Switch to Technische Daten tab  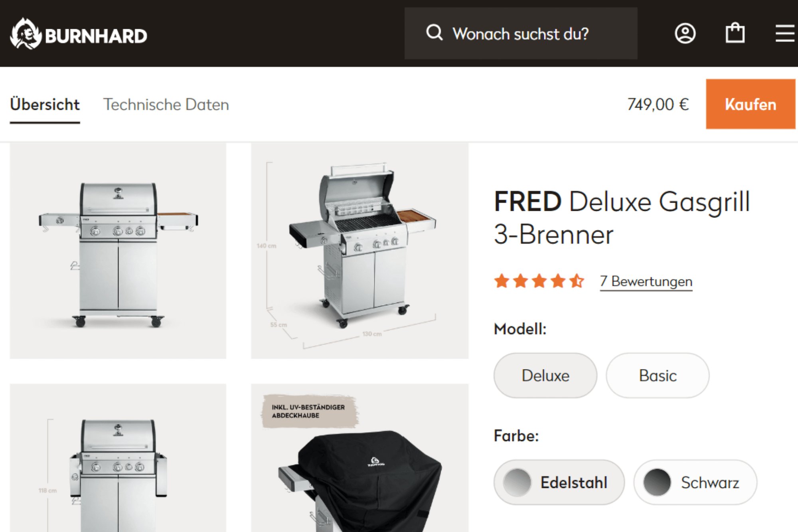pos(166,105)
